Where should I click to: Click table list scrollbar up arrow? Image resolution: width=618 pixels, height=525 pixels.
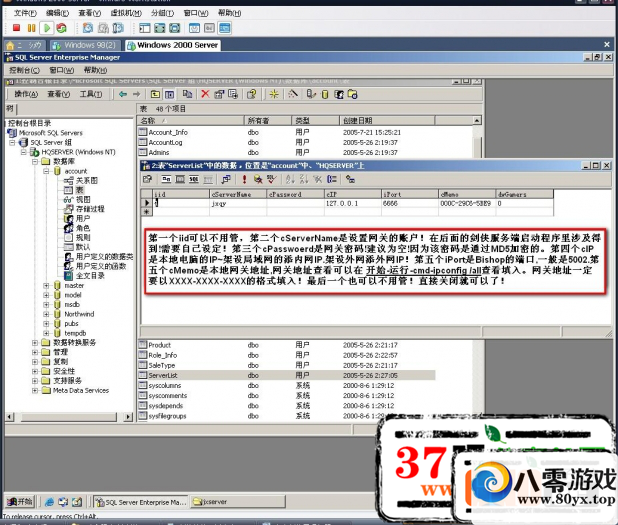[477, 121]
